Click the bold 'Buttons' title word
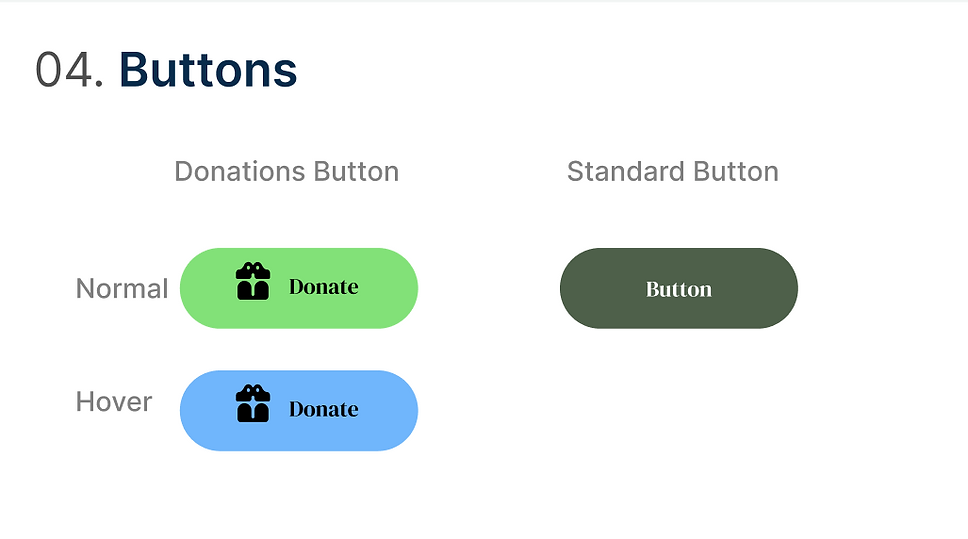The width and height of the screenshot is (968, 539). point(208,70)
